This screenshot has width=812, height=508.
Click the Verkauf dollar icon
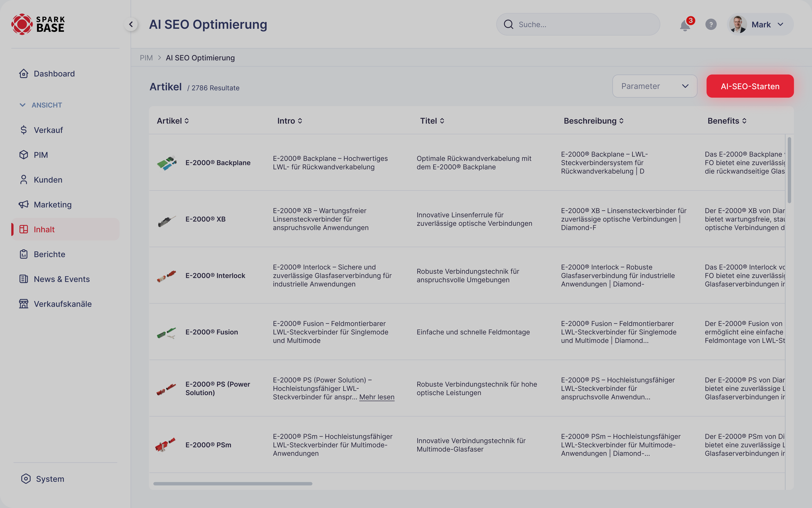pyautogui.click(x=23, y=130)
